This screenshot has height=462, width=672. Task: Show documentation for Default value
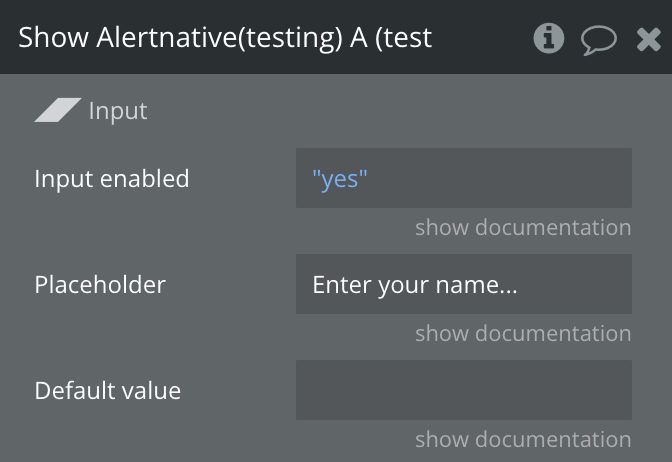[523, 440]
